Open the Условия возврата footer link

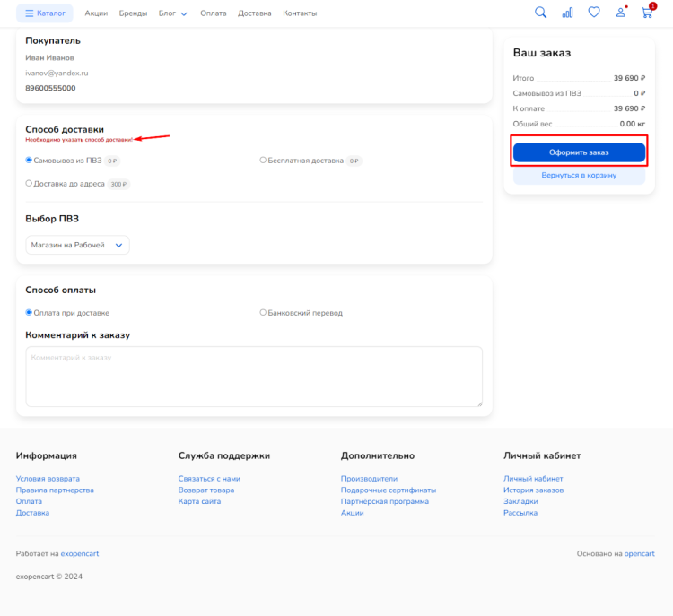tap(48, 479)
